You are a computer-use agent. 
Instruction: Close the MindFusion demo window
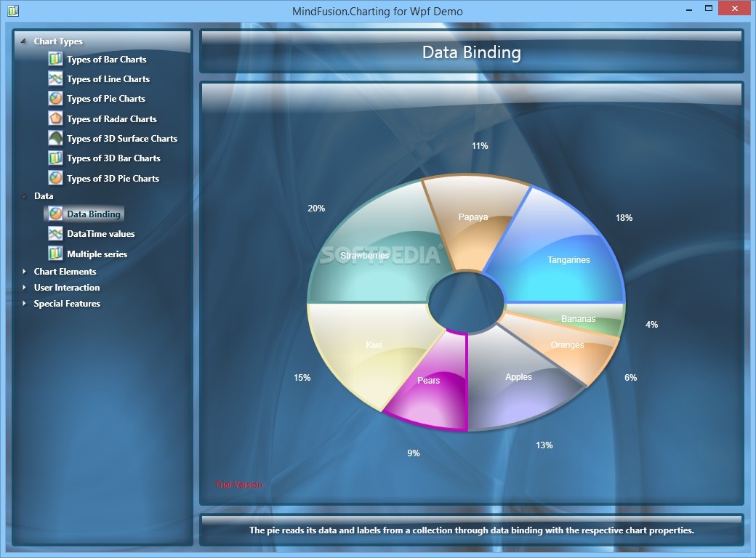[735, 8]
